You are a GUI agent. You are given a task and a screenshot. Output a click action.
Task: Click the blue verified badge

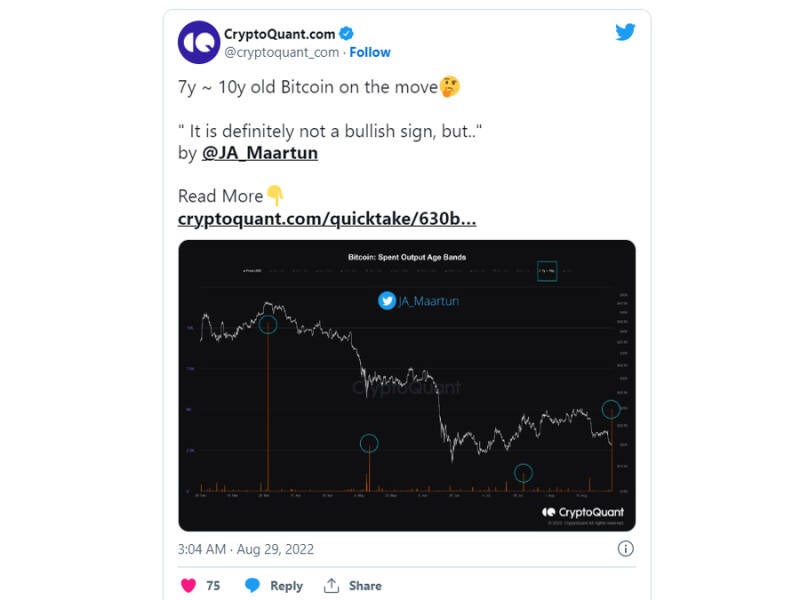(x=346, y=33)
